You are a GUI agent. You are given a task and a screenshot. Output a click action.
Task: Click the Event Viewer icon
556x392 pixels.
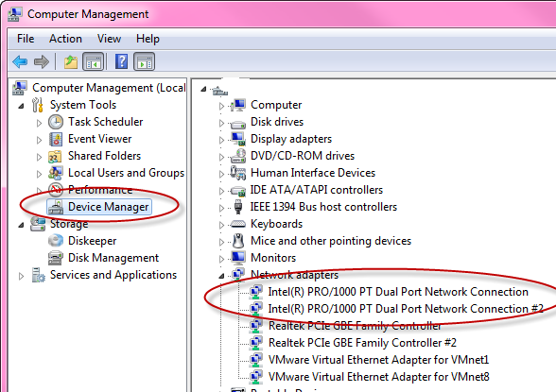tap(56, 139)
